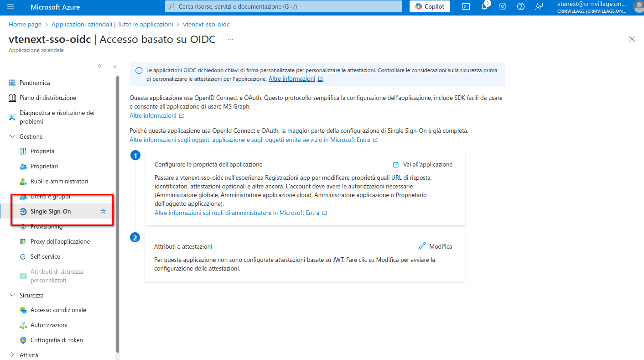
Task: Click the Self-service icon
Action: click(23, 256)
